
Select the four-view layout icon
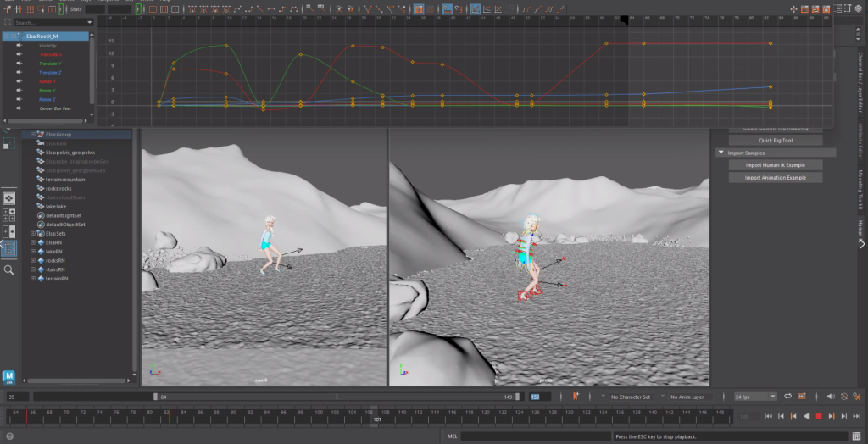click(x=8, y=215)
